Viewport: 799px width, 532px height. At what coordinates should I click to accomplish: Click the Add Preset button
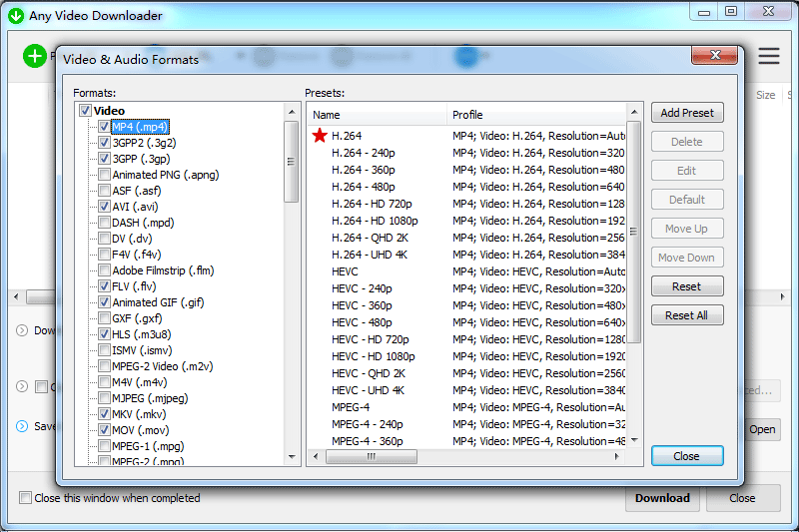[x=687, y=113]
